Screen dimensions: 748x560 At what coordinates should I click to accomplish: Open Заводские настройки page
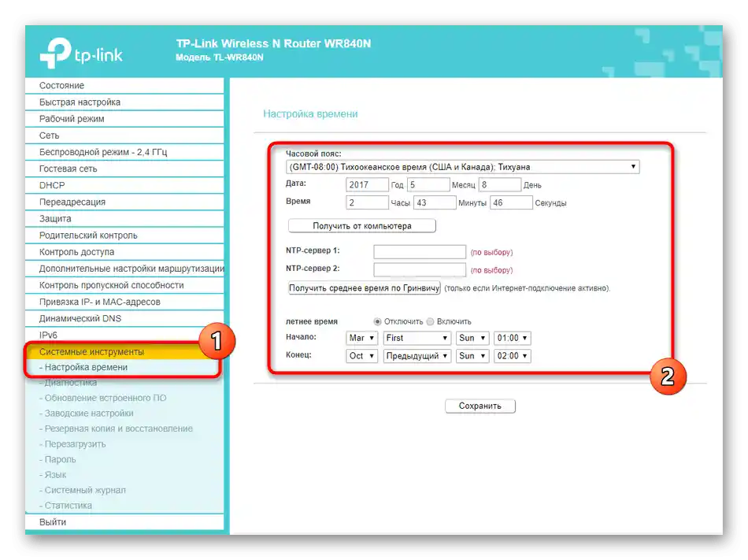tap(87, 413)
